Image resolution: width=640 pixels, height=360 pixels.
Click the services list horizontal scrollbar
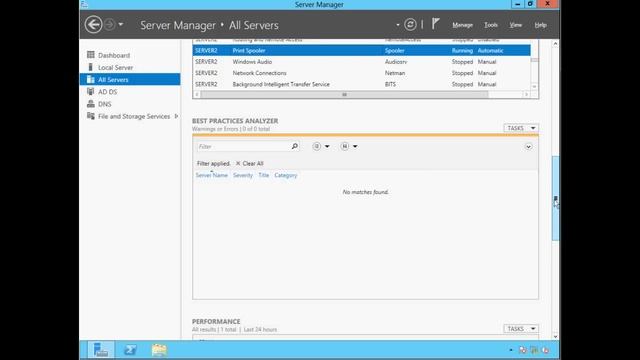[344, 94]
